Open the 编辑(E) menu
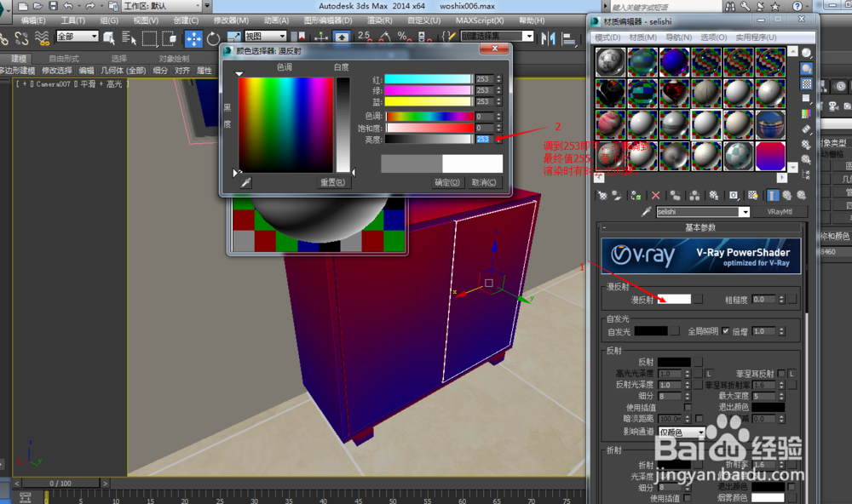 pyautogui.click(x=33, y=20)
